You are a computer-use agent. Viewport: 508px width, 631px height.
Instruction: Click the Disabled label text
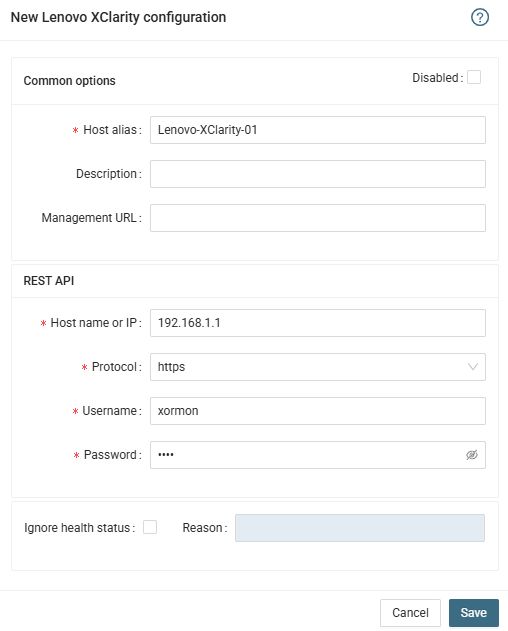pyautogui.click(x=437, y=78)
